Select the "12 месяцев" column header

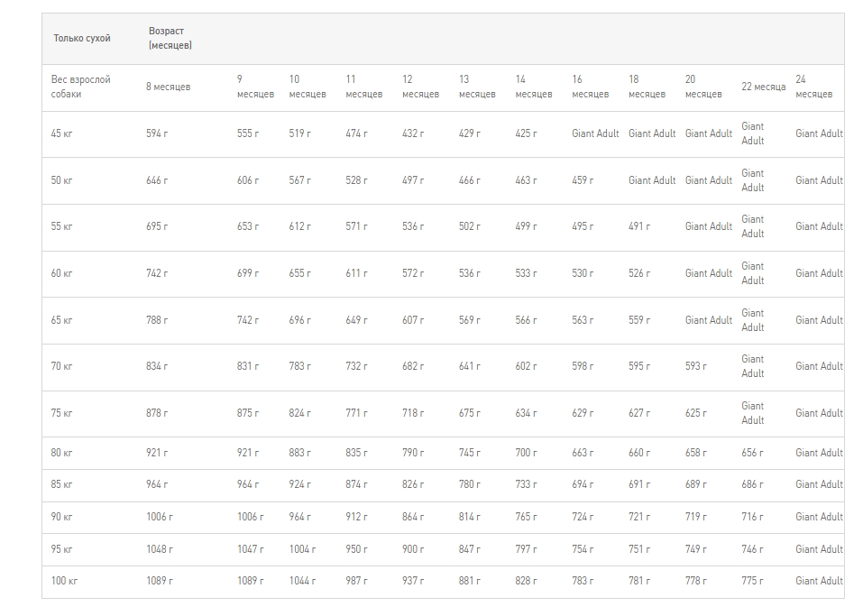coord(420,87)
